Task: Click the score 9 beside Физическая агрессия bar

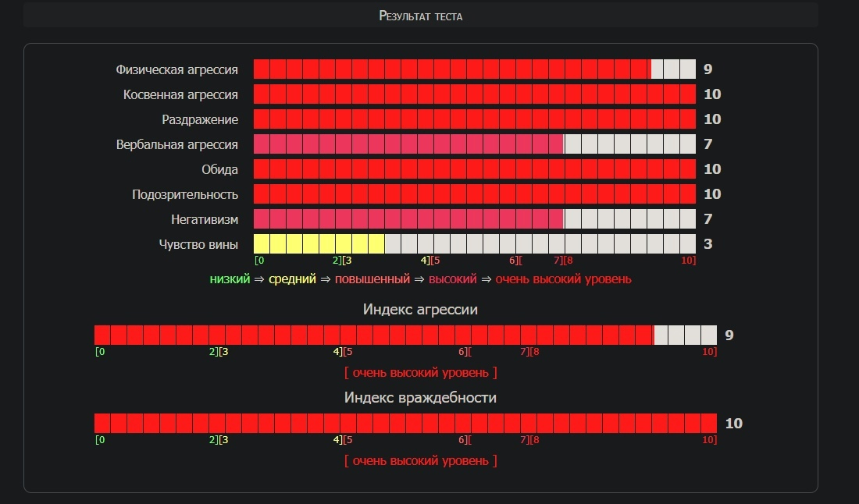Action: click(x=708, y=69)
